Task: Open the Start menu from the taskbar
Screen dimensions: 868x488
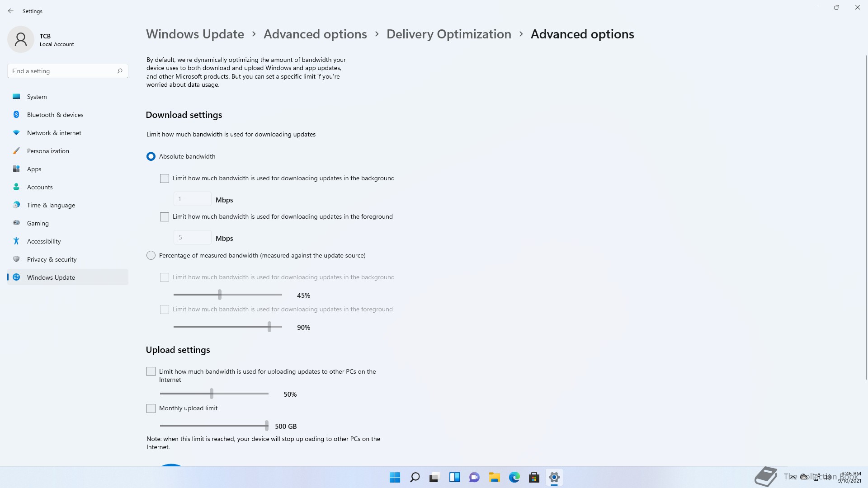Action: 395,477
